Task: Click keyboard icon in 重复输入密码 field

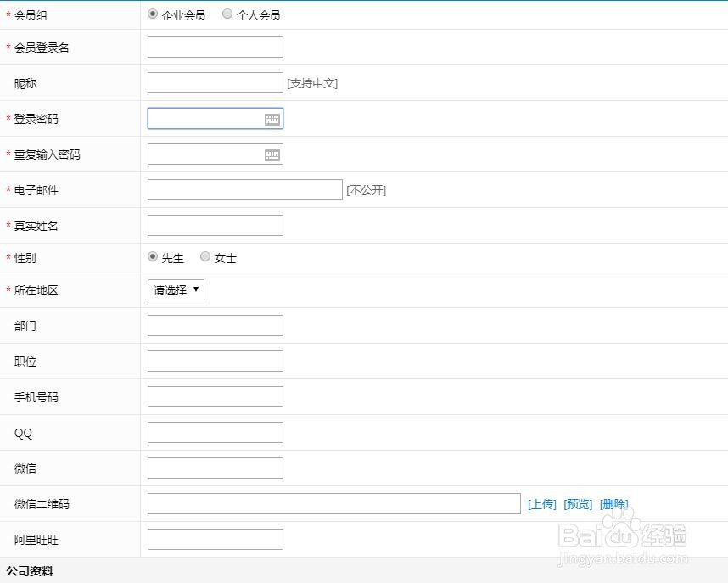Action: point(272,155)
